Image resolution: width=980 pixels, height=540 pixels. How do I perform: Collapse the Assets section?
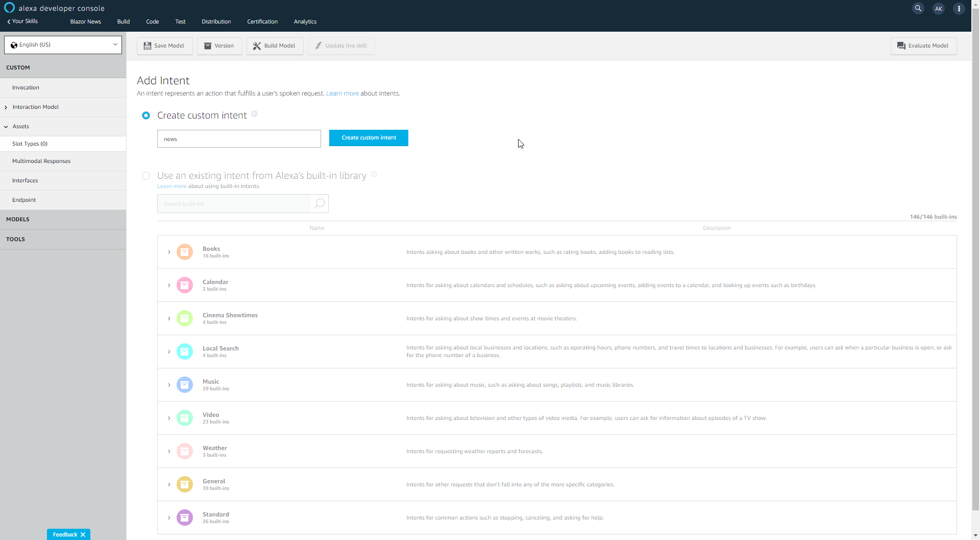point(6,127)
